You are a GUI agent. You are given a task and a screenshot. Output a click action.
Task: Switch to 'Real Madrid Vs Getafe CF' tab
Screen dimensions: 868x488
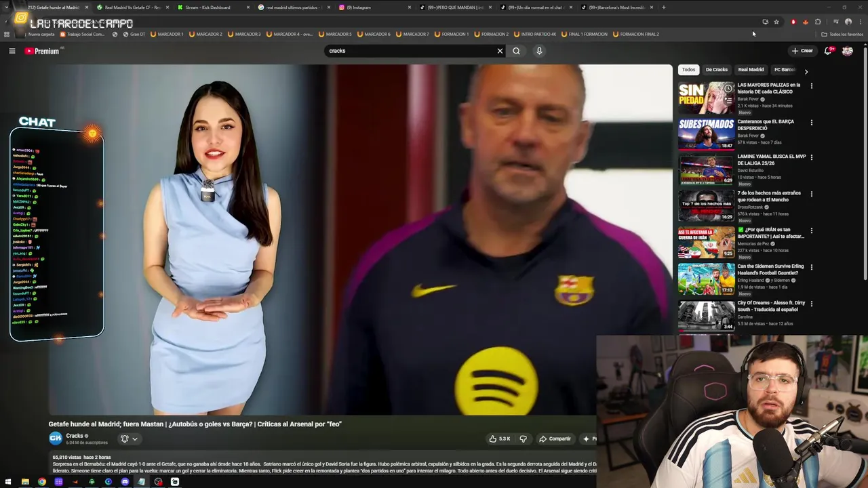[133, 7]
